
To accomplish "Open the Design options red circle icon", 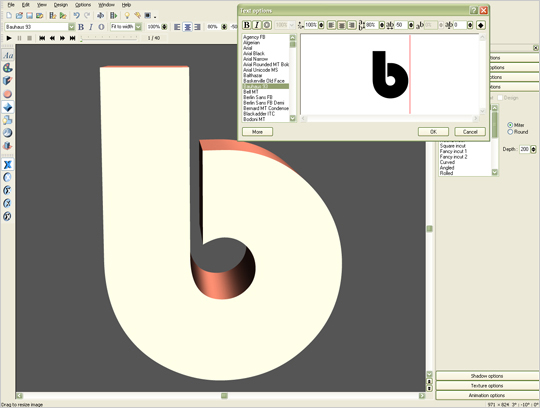I will [8, 94].
